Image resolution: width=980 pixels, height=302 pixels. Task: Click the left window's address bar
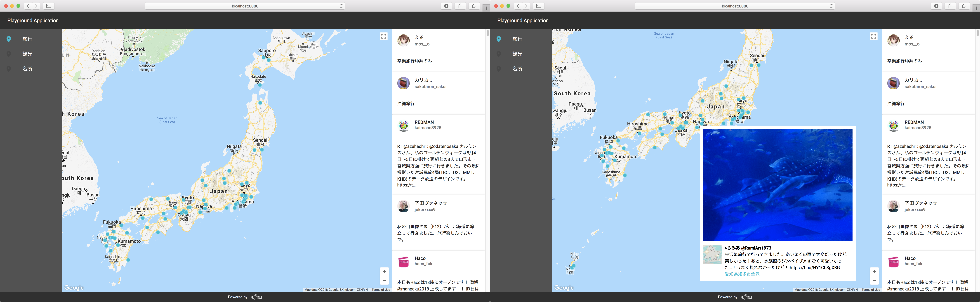coord(245,6)
